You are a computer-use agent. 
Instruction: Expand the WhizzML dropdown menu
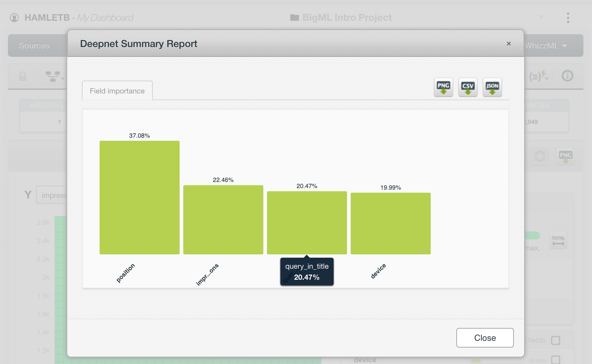point(546,45)
